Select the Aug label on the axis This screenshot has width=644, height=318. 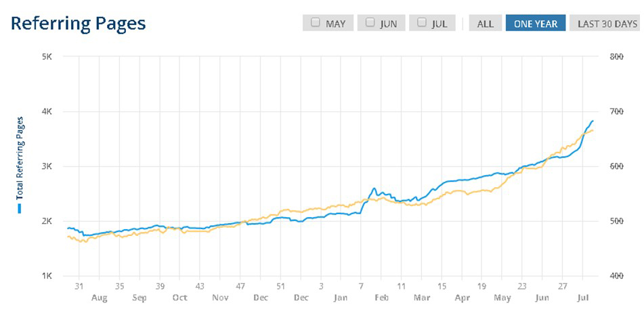(99, 298)
